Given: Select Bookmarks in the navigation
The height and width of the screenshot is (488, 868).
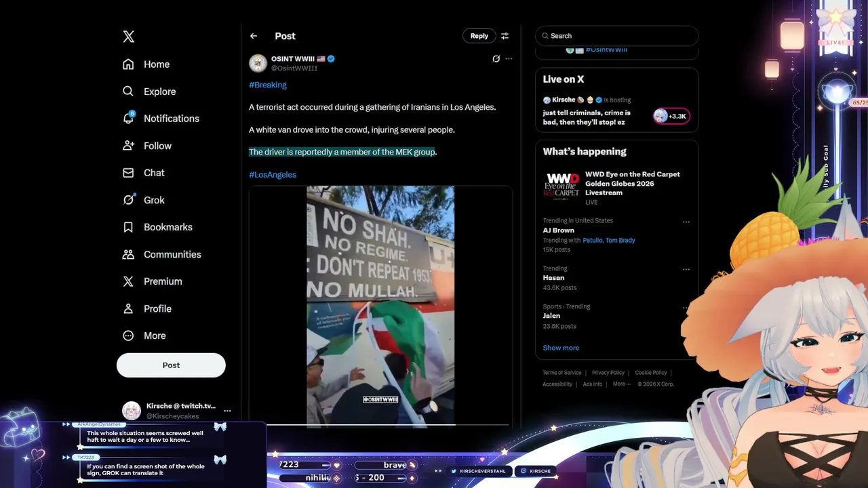Looking at the screenshot, I should (168, 227).
